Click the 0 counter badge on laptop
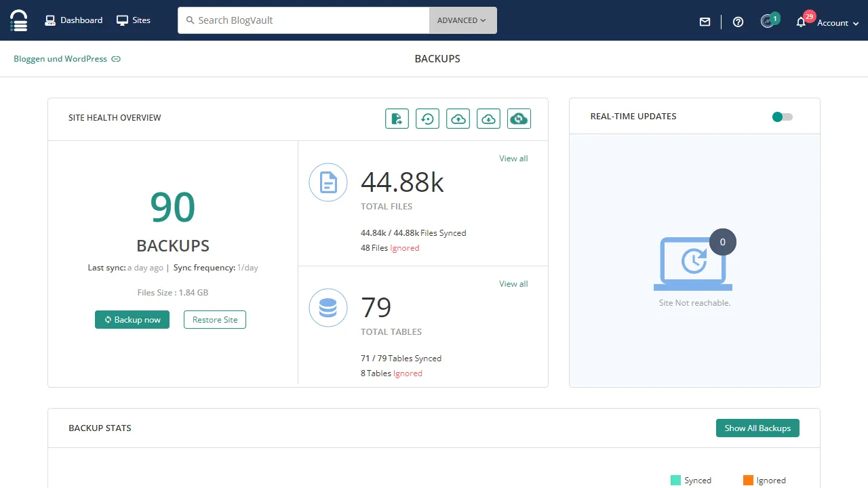This screenshot has width=868, height=488. (722, 242)
